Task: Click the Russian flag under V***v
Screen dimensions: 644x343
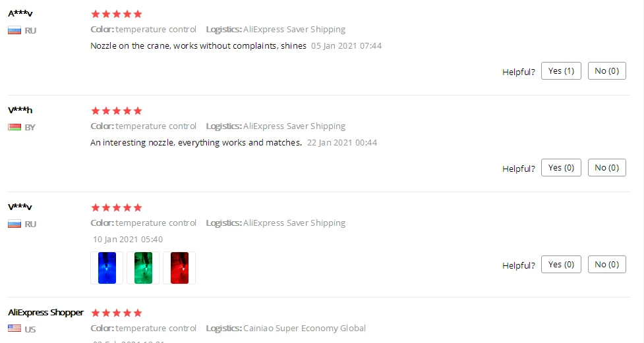Action: coord(15,224)
